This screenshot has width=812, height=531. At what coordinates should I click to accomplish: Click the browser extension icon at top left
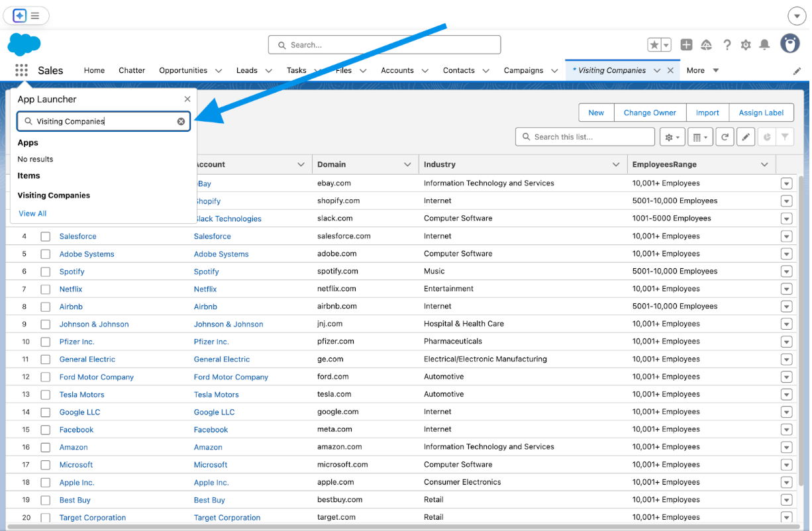(19, 15)
